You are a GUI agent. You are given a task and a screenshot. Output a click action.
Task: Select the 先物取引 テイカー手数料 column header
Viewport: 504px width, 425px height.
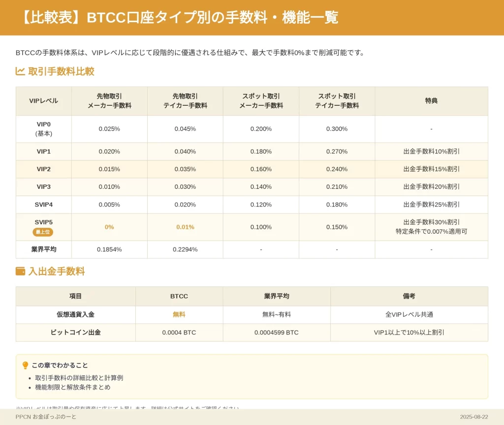pos(185,101)
